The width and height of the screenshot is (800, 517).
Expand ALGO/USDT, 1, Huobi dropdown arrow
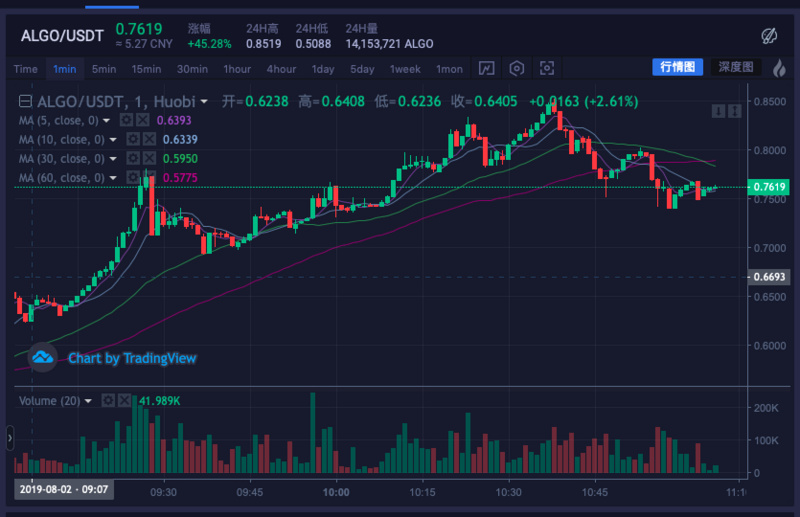(204, 102)
